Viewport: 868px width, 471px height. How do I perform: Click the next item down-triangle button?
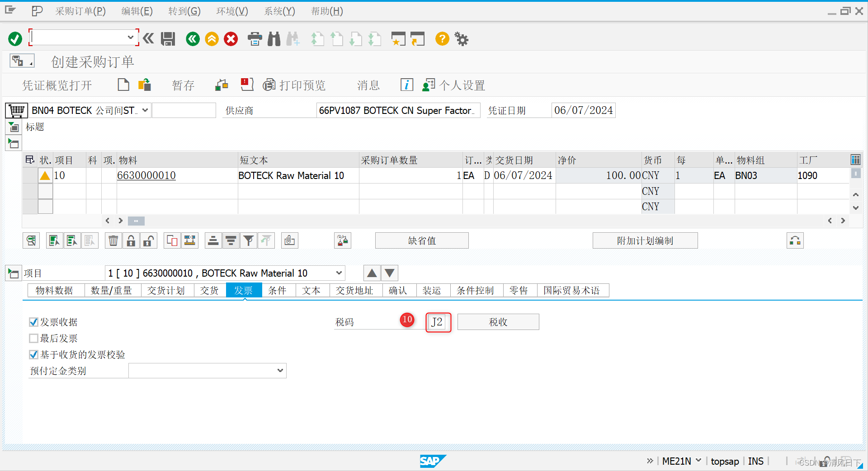click(390, 273)
